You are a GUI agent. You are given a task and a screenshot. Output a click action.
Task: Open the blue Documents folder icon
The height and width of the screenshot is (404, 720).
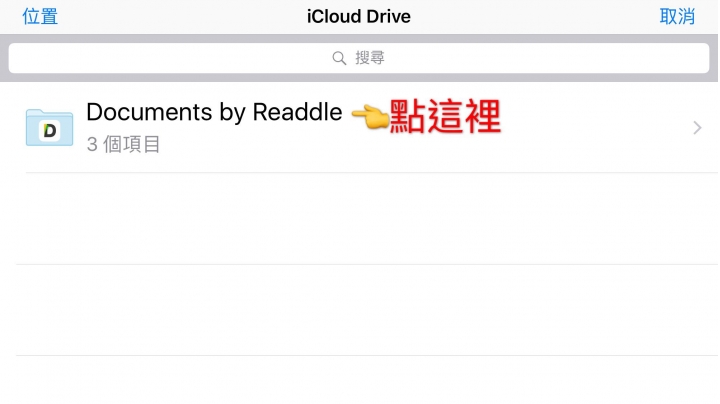point(49,128)
